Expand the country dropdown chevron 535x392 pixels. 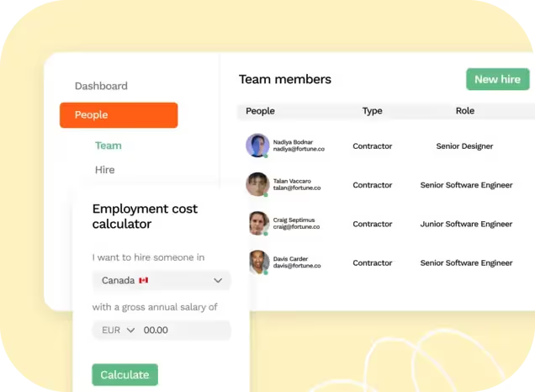218,280
